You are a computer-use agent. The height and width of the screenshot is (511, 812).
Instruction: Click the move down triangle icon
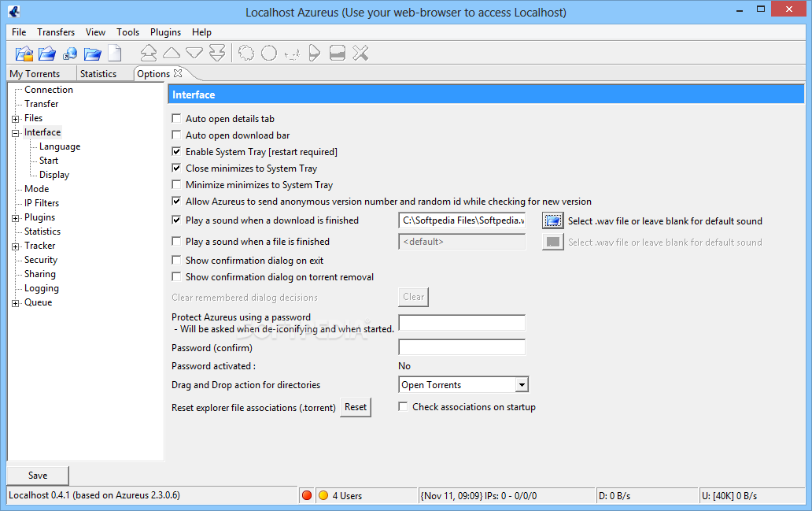coord(194,53)
